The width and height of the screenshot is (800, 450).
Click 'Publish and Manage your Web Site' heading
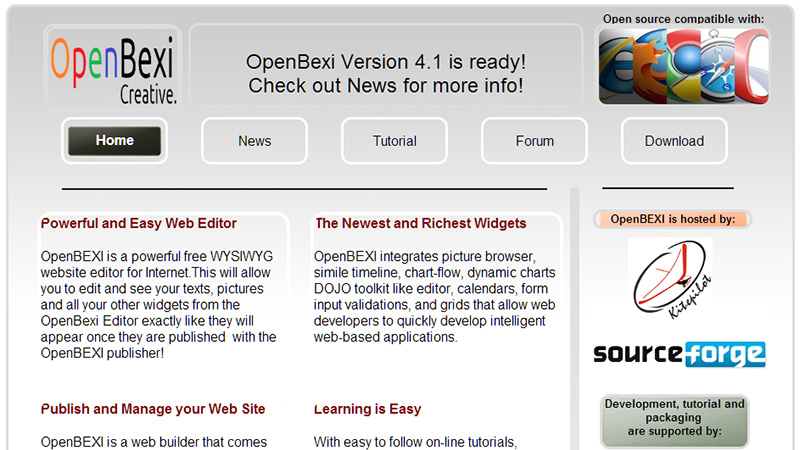coord(153,409)
